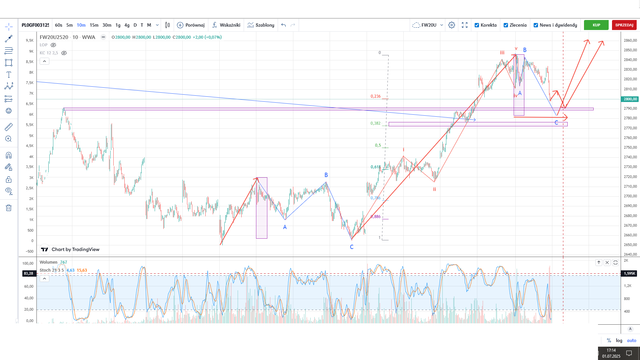
Task: Hide all drawings with the eye tool
Action: pos(9,191)
